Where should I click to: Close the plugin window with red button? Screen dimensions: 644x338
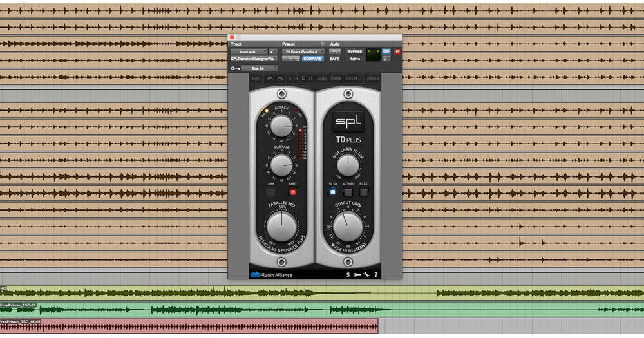[232, 37]
